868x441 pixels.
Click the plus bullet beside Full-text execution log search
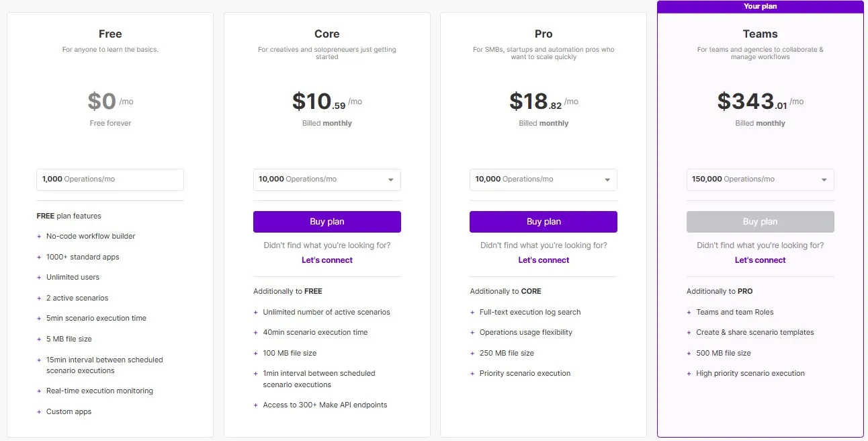472,313
